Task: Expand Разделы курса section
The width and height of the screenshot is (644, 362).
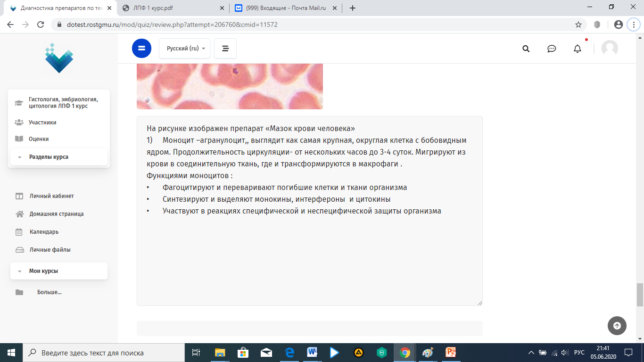Action: 59,157
